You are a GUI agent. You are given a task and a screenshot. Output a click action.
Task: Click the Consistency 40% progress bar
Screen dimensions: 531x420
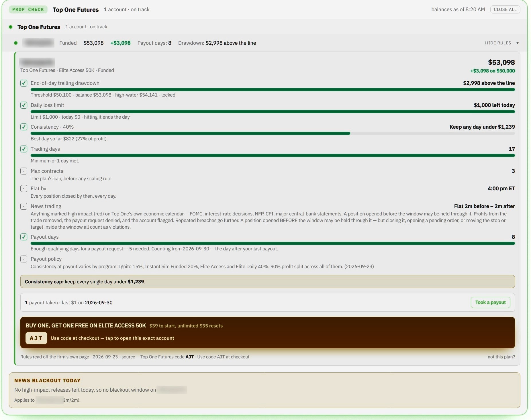pos(273,134)
